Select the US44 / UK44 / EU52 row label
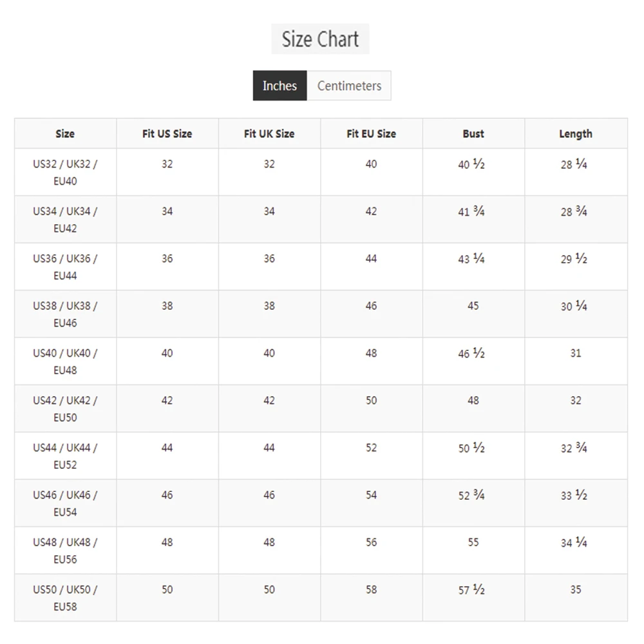 point(65,456)
